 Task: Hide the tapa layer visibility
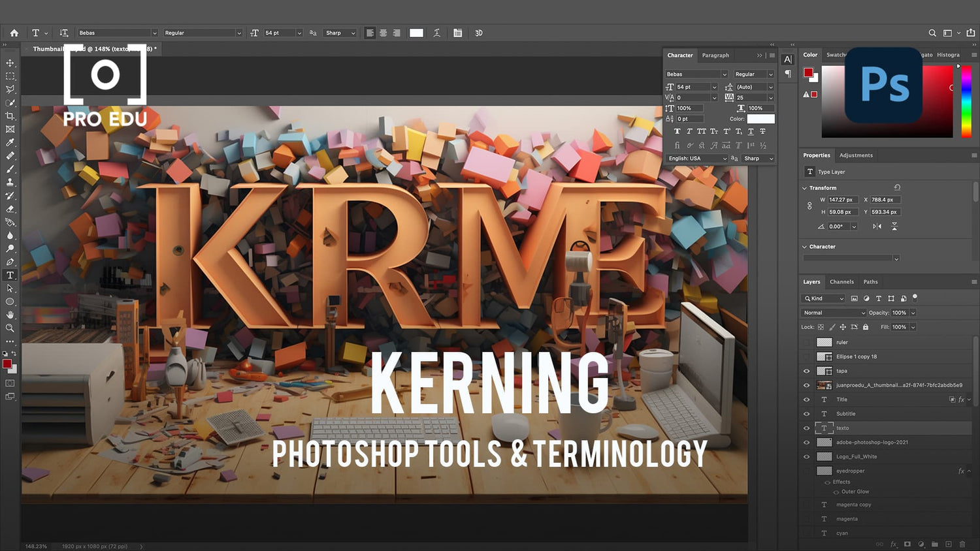pyautogui.click(x=806, y=371)
